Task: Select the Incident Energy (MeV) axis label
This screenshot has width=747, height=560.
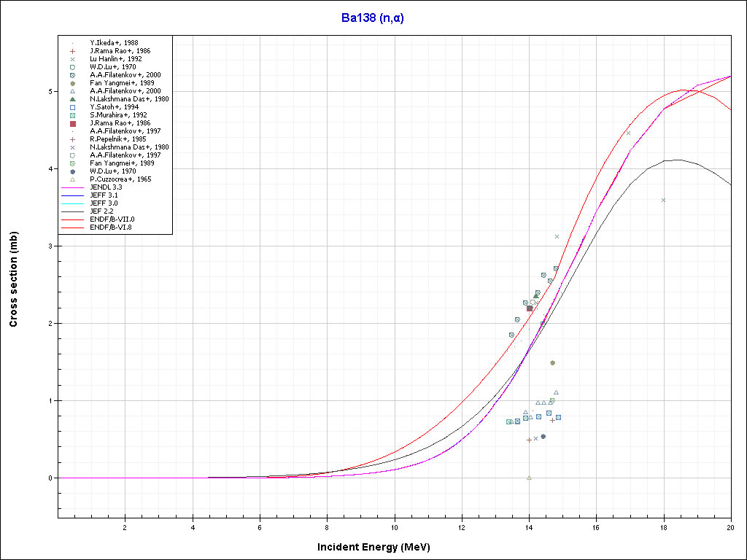Action: (379, 547)
